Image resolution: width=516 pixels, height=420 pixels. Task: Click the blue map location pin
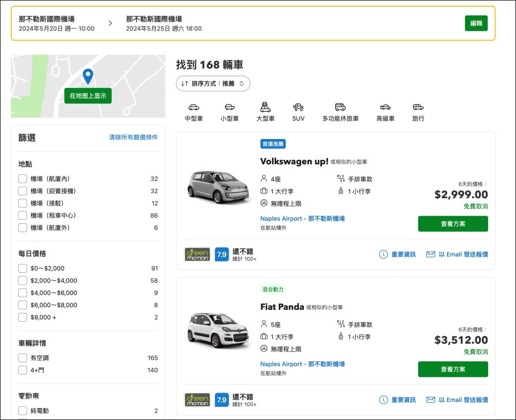click(88, 76)
